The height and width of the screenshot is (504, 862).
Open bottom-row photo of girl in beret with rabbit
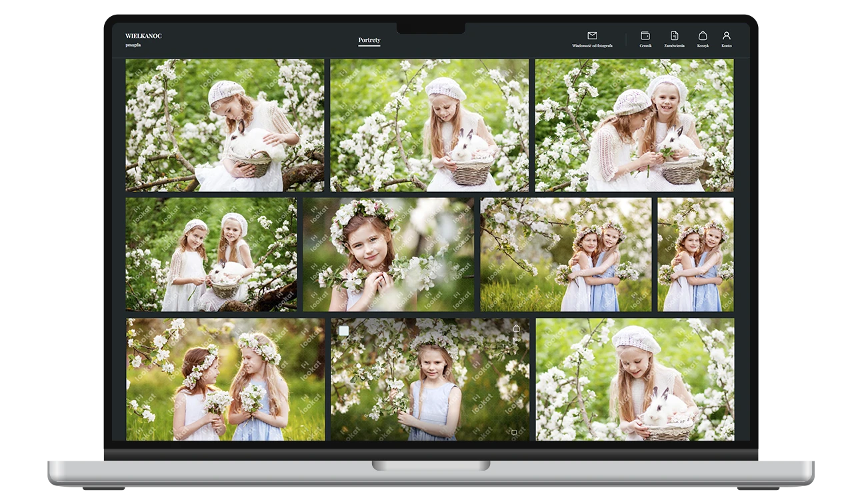635,379
